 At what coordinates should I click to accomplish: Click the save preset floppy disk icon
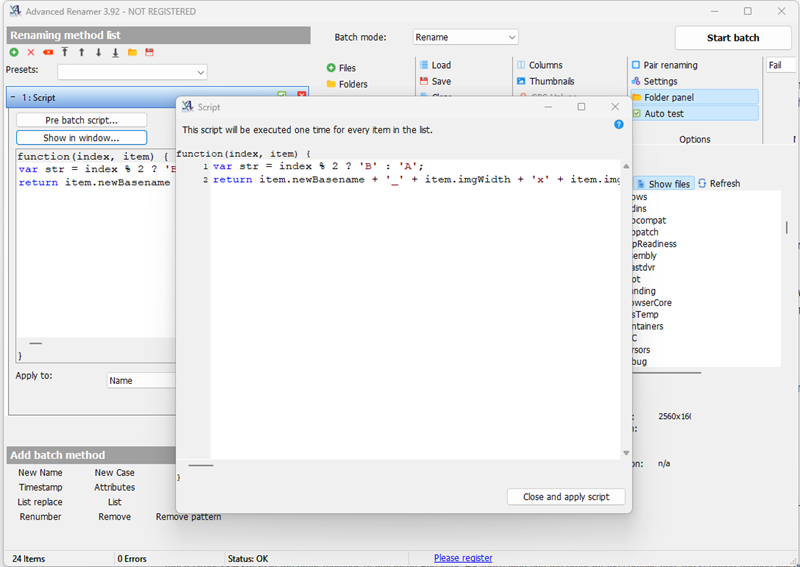[150, 52]
